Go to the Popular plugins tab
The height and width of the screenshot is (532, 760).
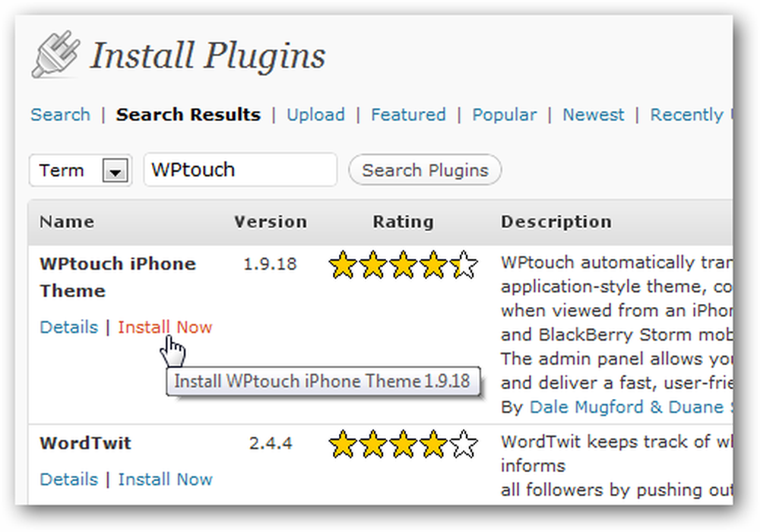[x=504, y=115]
